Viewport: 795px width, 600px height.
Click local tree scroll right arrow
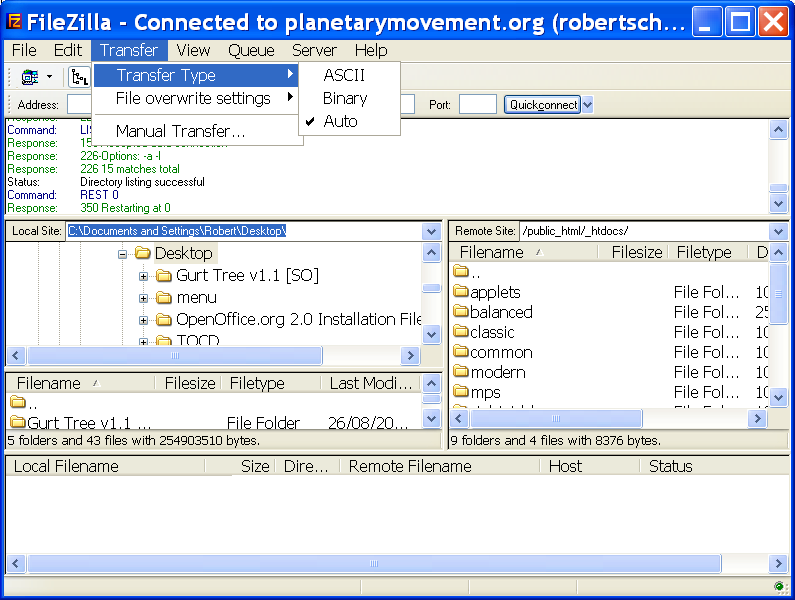(410, 356)
